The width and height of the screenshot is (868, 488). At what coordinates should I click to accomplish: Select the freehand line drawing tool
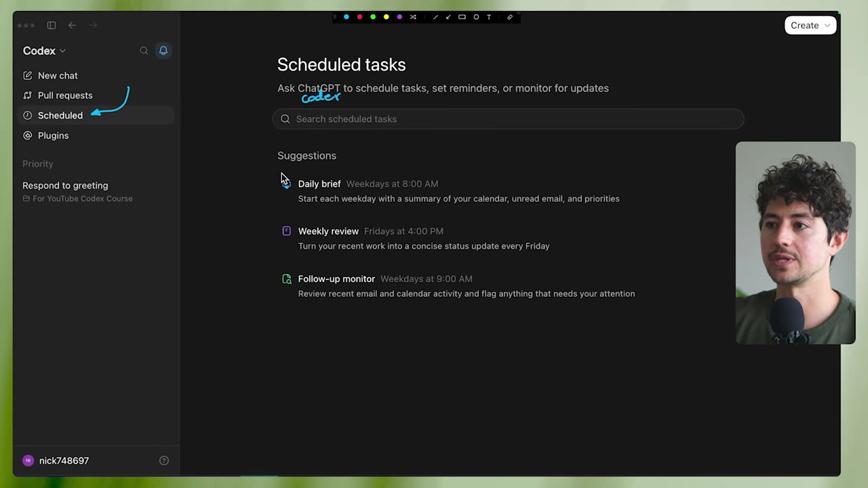(435, 17)
